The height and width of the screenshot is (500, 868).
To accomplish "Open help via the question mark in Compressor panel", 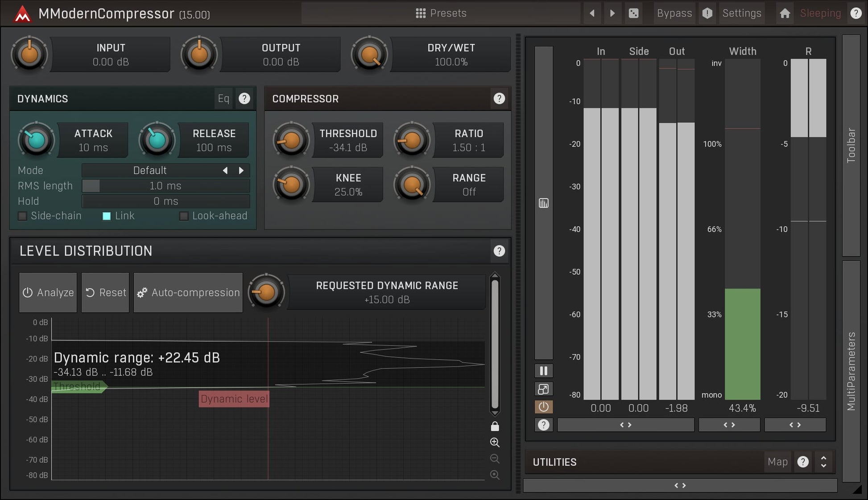I will [499, 99].
